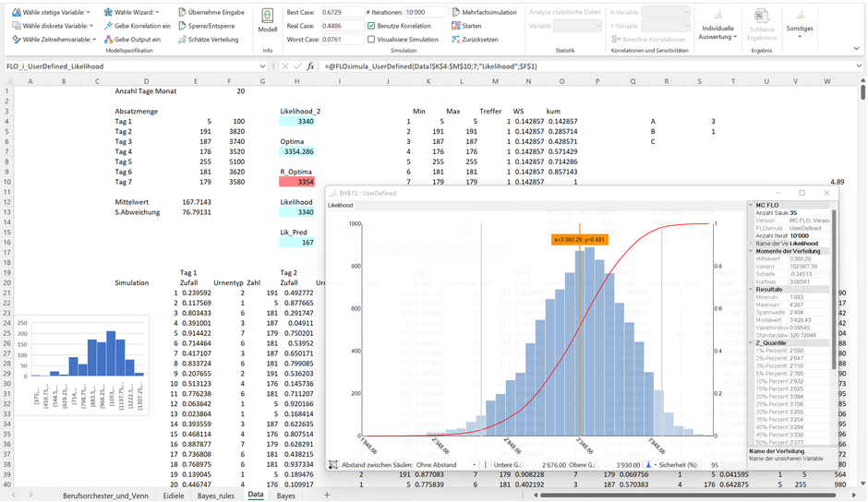Switch to the Bayes sheet tab
The width and height of the screenshot is (868, 502).
tap(285, 496)
